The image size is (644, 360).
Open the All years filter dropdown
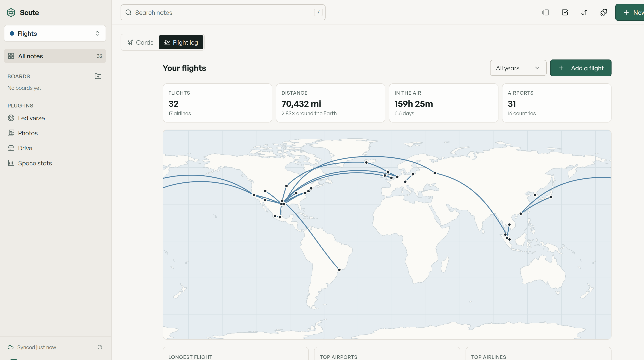[x=518, y=68]
